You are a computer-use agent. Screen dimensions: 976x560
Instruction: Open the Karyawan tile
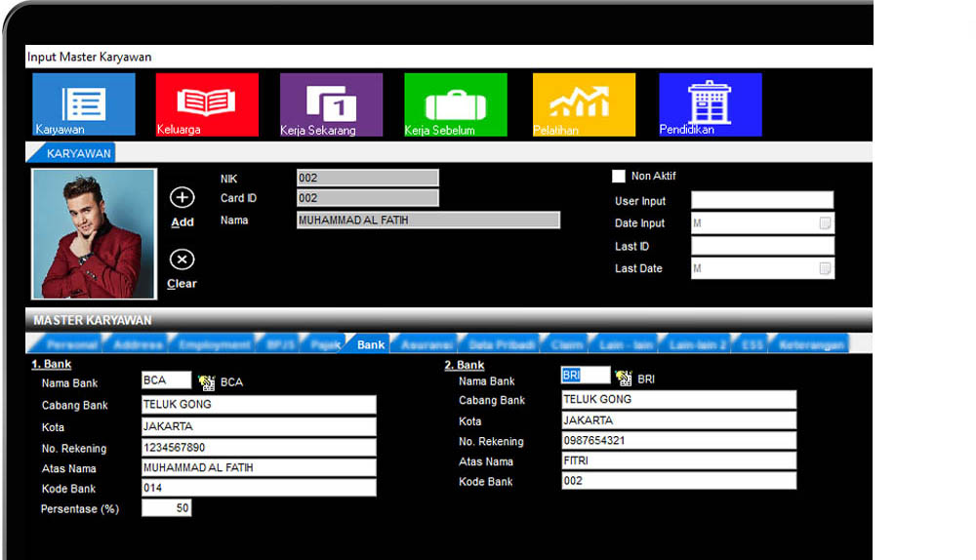[84, 104]
